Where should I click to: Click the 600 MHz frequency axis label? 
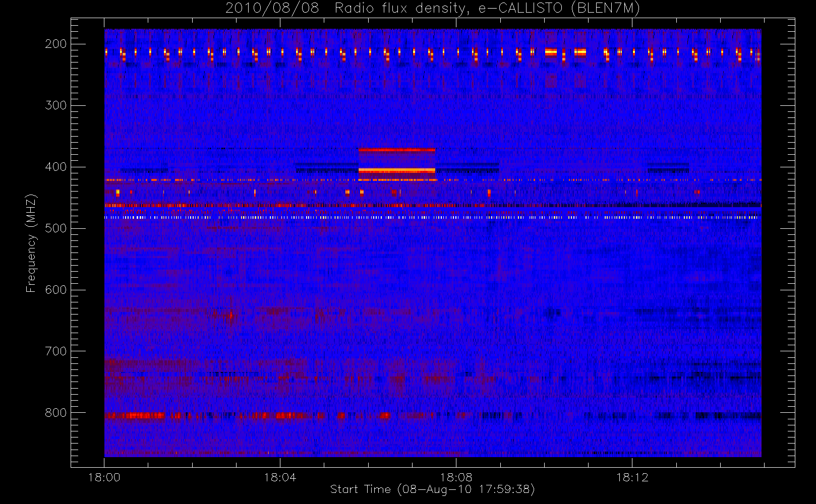(56, 290)
